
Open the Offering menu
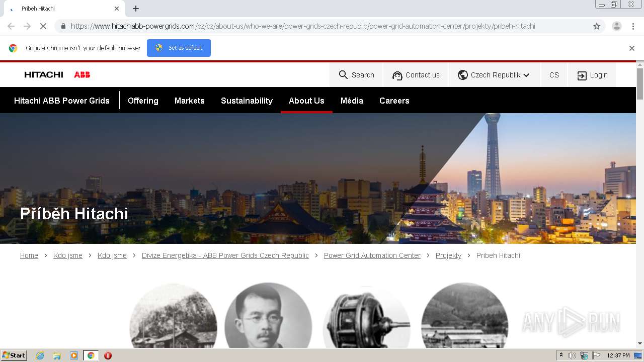click(x=143, y=101)
